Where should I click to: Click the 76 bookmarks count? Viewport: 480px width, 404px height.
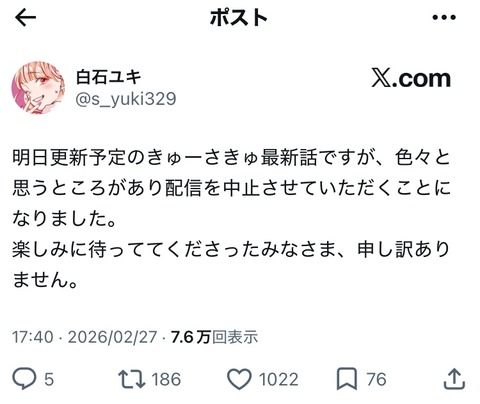click(x=376, y=379)
